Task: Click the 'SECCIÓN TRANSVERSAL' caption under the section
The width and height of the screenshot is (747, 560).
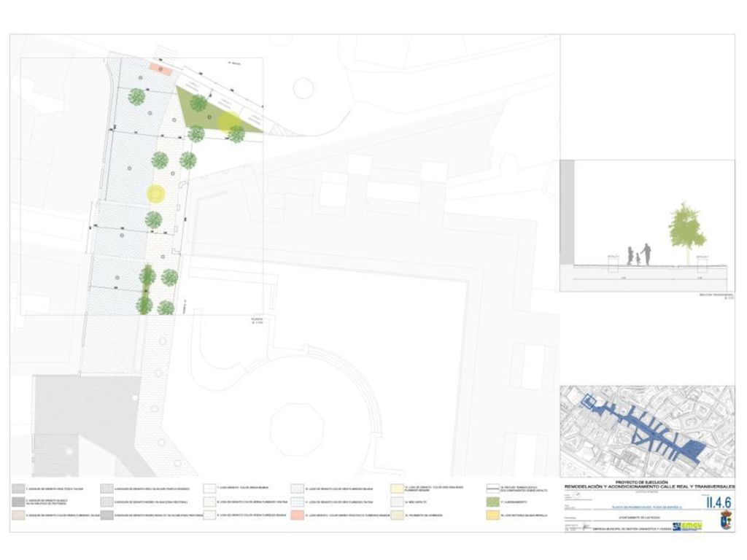Action: pos(716,296)
